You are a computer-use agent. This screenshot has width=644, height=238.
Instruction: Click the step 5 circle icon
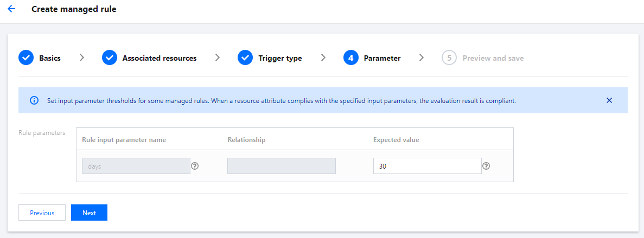[449, 57]
